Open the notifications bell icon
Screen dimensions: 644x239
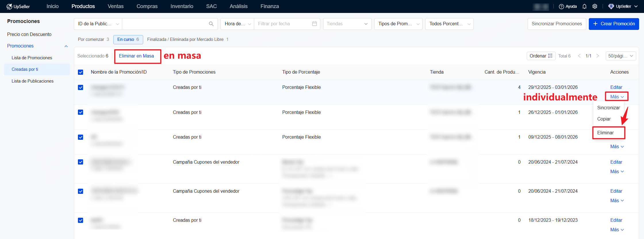(x=584, y=6)
